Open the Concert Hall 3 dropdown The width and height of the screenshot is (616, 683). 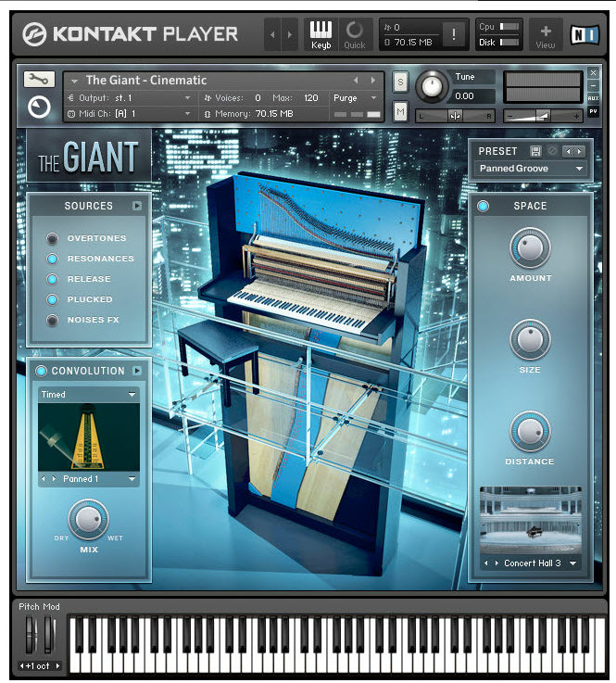tap(573, 563)
